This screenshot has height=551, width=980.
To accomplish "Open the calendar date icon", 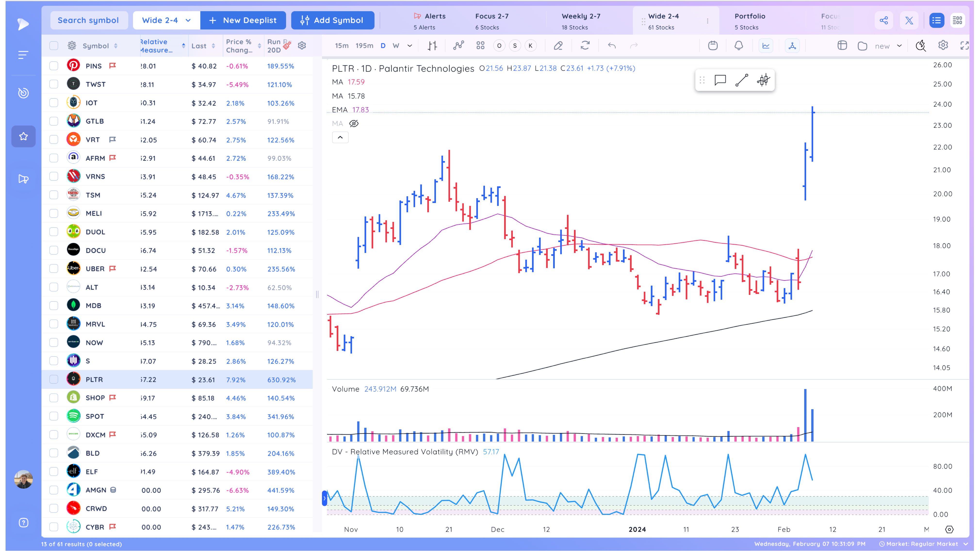I will coord(713,46).
